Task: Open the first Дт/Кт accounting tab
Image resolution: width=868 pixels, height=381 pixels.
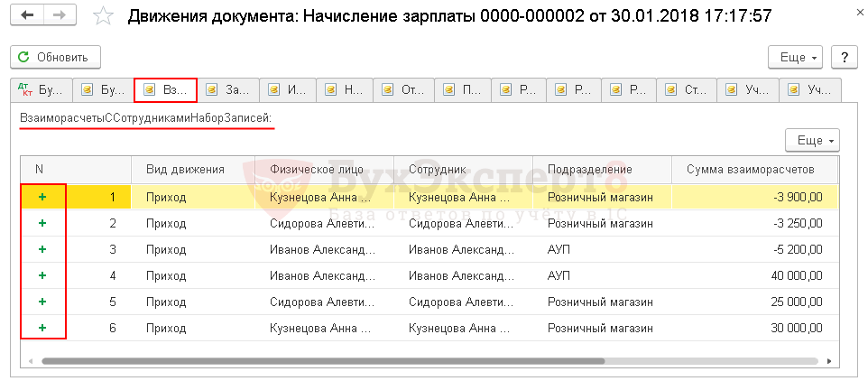Action: pyautogui.click(x=42, y=89)
